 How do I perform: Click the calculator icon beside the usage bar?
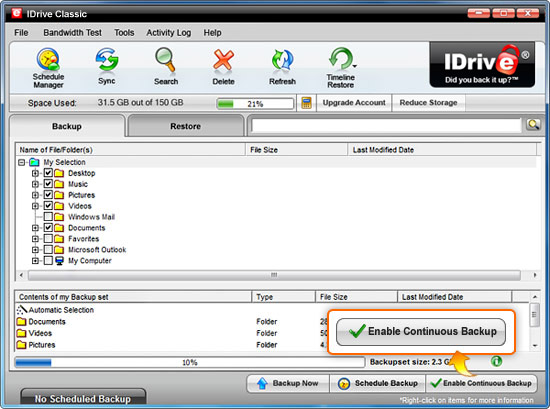coord(306,103)
